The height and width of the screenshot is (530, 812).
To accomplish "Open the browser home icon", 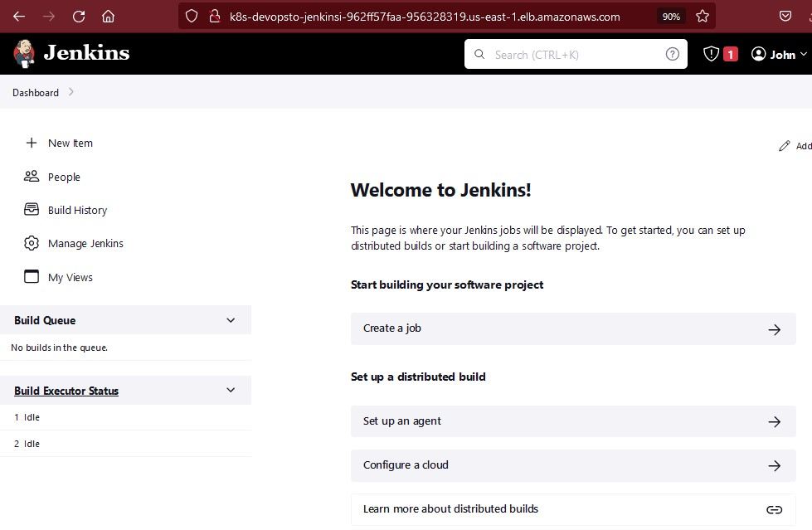I will (108, 16).
